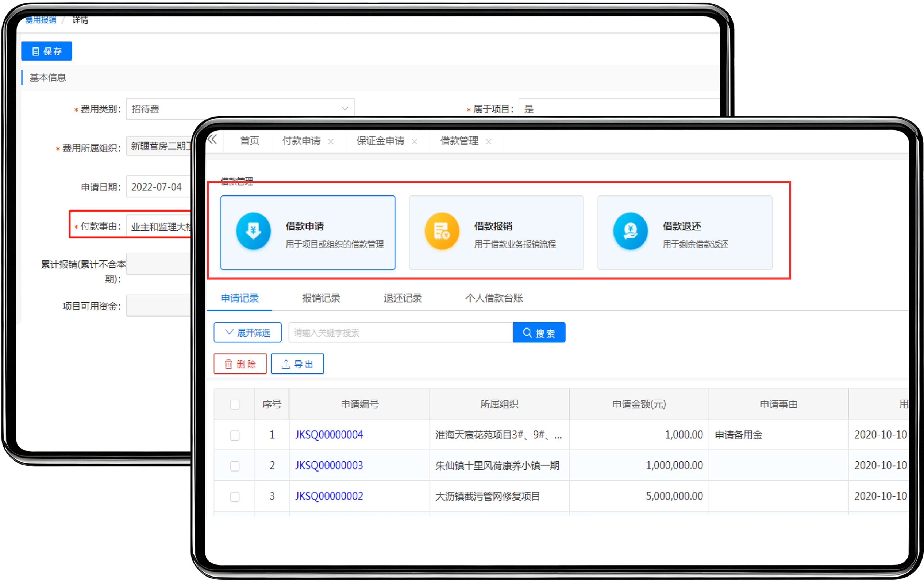This screenshot has width=924, height=582.
Task: Open application link JKSQ00000004
Action: point(329,435)
